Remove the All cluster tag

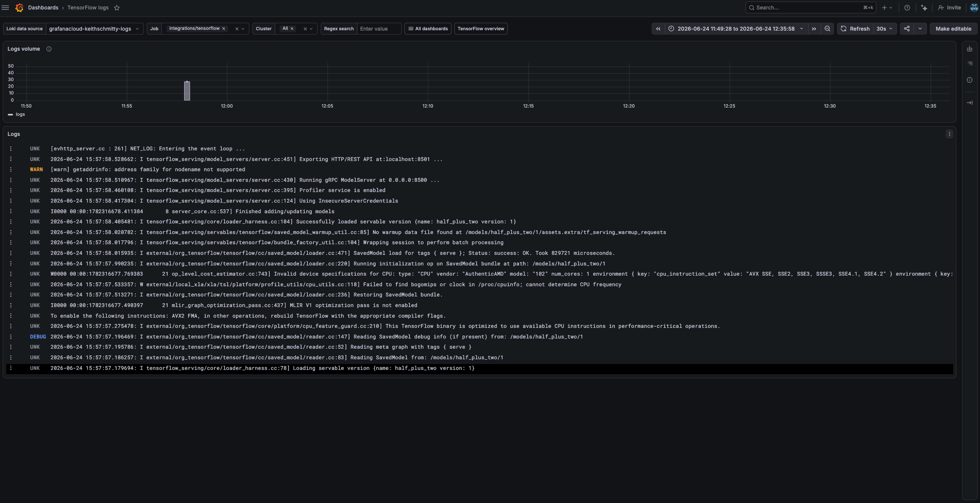tap(292, 29)
